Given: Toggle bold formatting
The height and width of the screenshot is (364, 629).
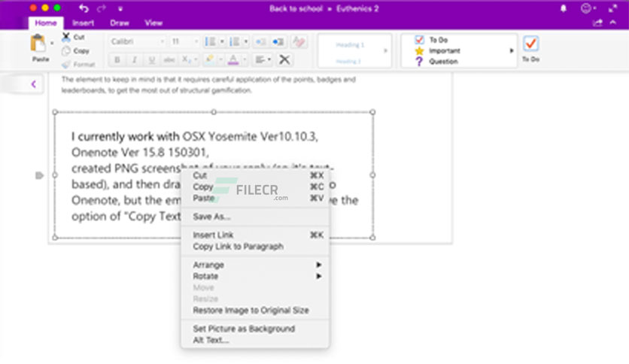Looking at the screenshot, I should click(x=117, y=59).
